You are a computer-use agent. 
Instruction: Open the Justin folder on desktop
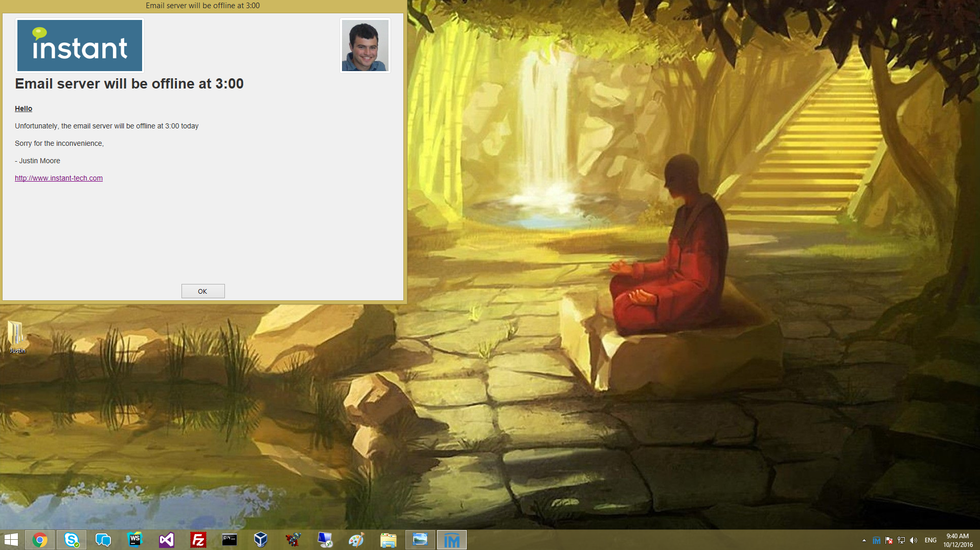pos(17,337)
